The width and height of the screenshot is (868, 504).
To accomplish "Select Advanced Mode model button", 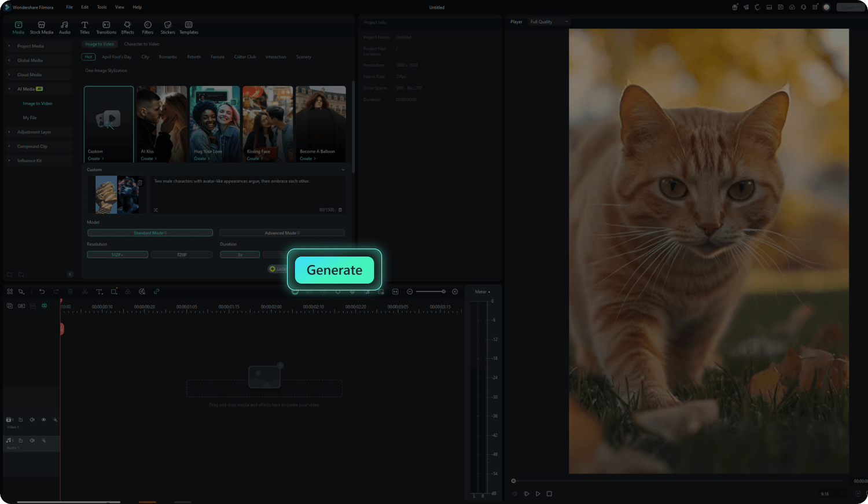I will (282, 233).
